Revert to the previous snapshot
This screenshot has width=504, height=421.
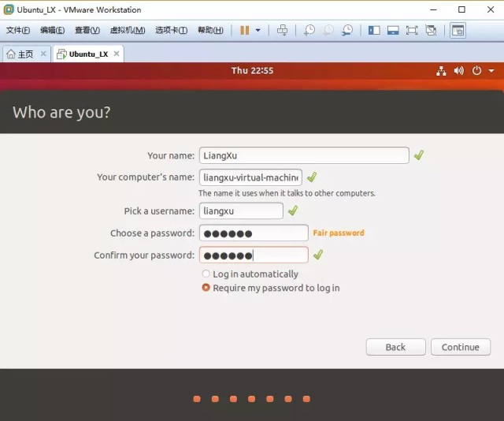click(328, 31)
